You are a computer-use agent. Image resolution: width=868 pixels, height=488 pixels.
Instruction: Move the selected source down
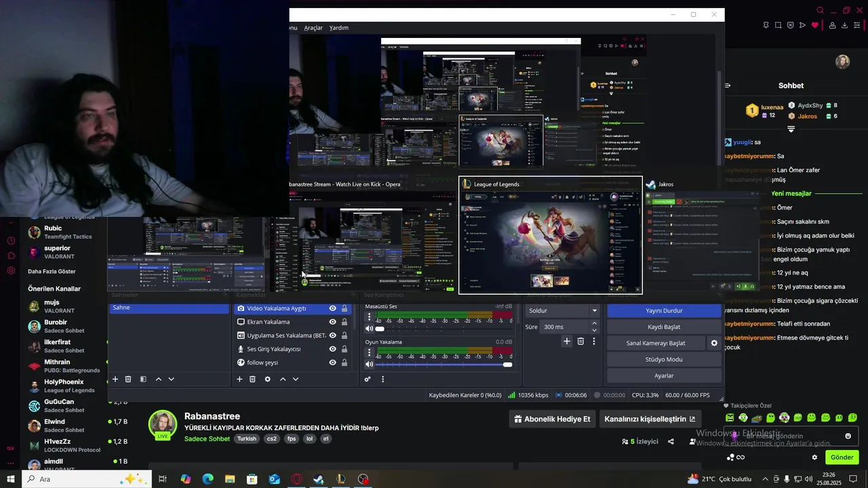295,380
